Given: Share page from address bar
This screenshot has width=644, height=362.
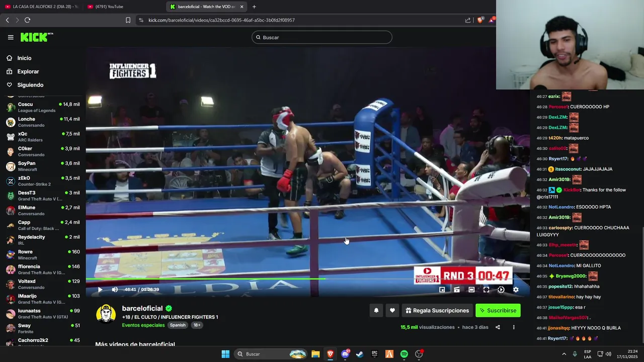Looking at the screenshot, I should coord(468,20).
